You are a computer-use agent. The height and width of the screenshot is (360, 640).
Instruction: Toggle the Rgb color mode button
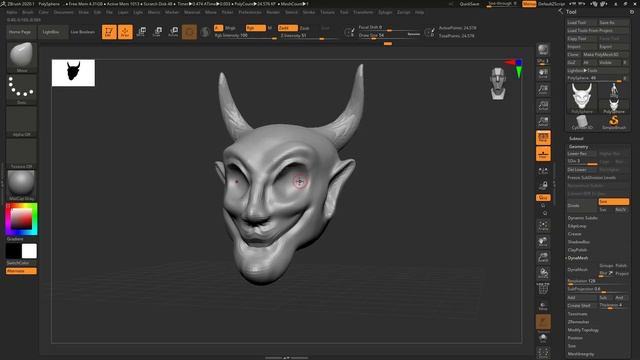coord(256,28)
